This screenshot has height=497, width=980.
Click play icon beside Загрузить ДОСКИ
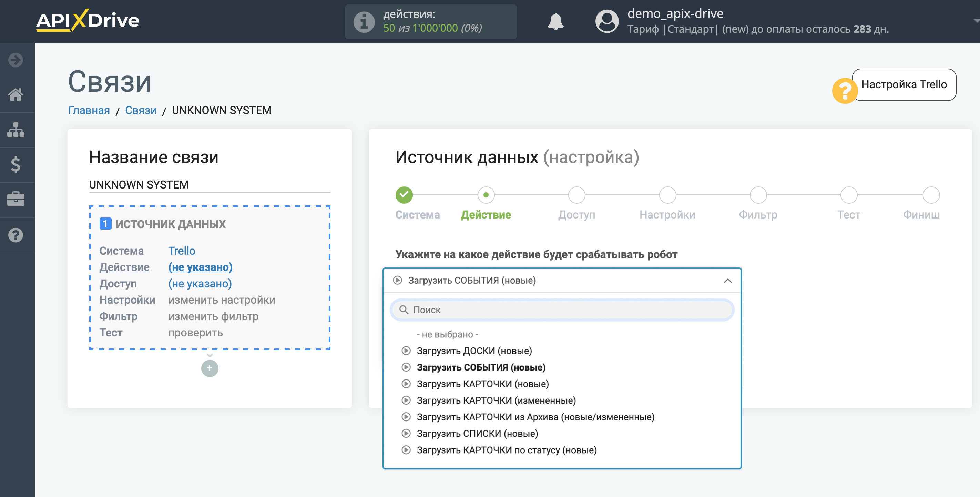(x=406, y=351)
